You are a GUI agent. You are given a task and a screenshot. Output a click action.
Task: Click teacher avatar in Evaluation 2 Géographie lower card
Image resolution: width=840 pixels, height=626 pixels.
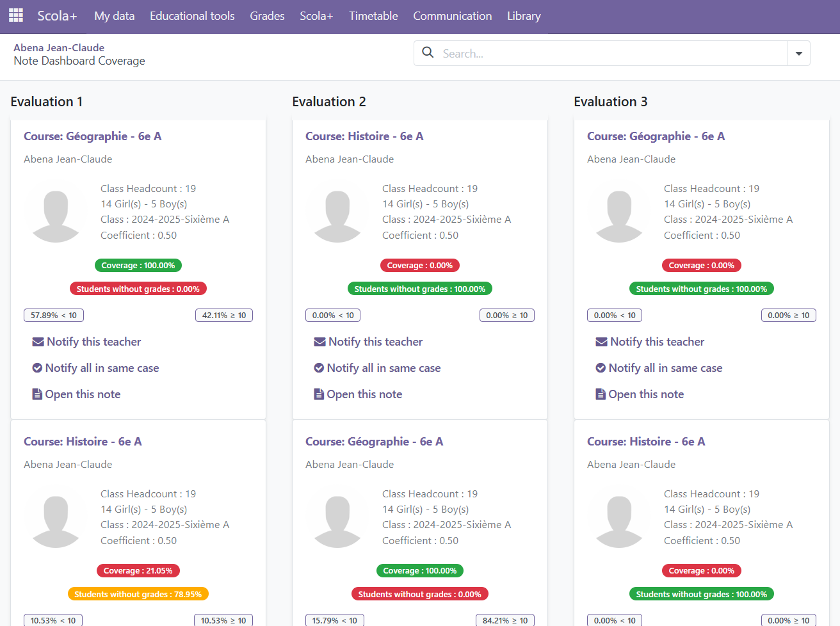click(337, 517)
